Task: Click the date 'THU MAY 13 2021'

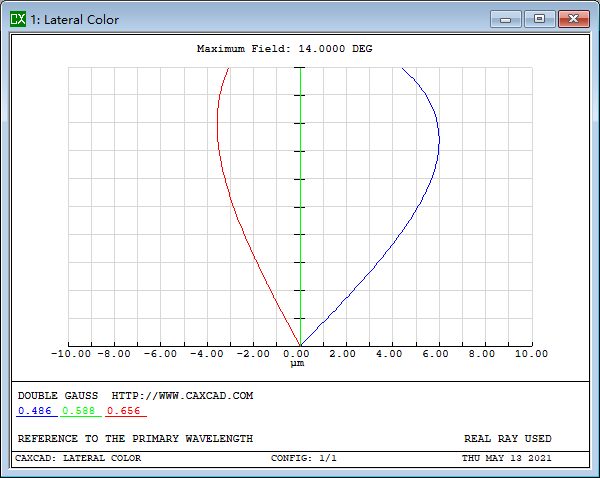Action: pos(507,458)
